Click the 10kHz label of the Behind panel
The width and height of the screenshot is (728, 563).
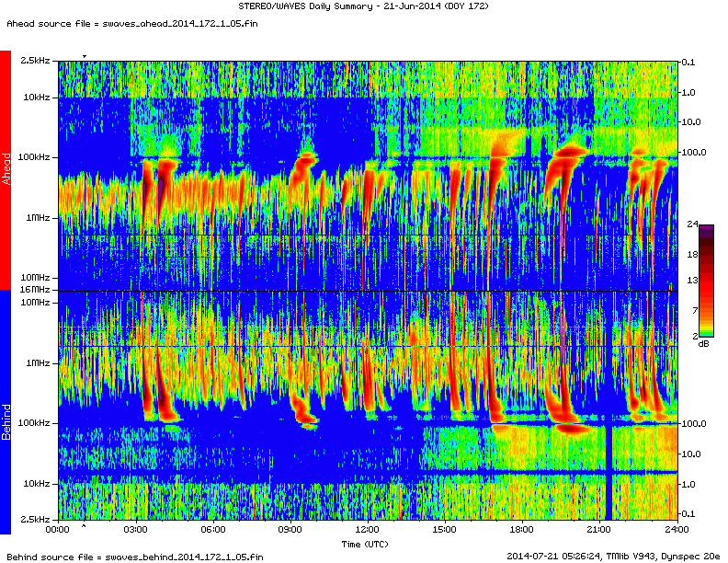[x=37, y=484]
